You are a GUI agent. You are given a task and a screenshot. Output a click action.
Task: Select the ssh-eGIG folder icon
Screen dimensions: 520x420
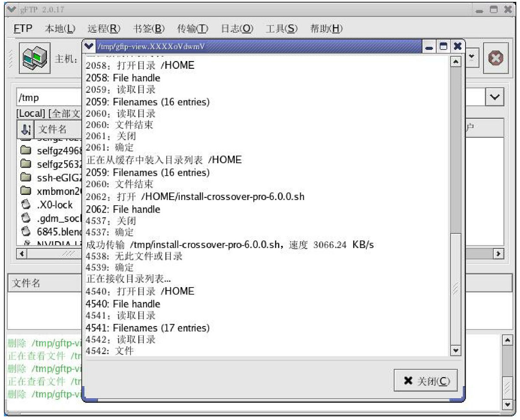coord(27,178)
